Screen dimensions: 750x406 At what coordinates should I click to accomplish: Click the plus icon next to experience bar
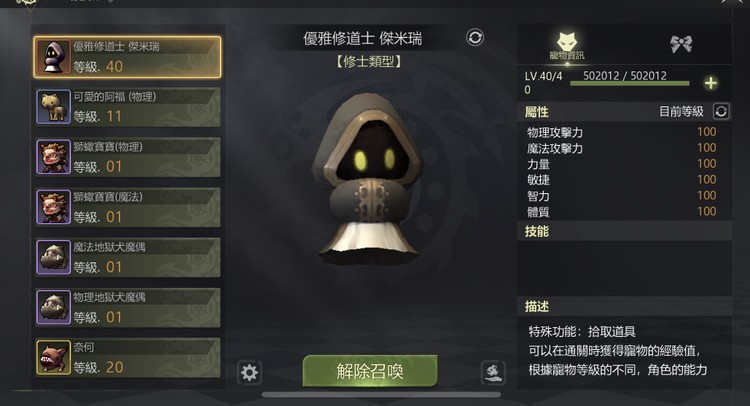(x=711, y=83)
